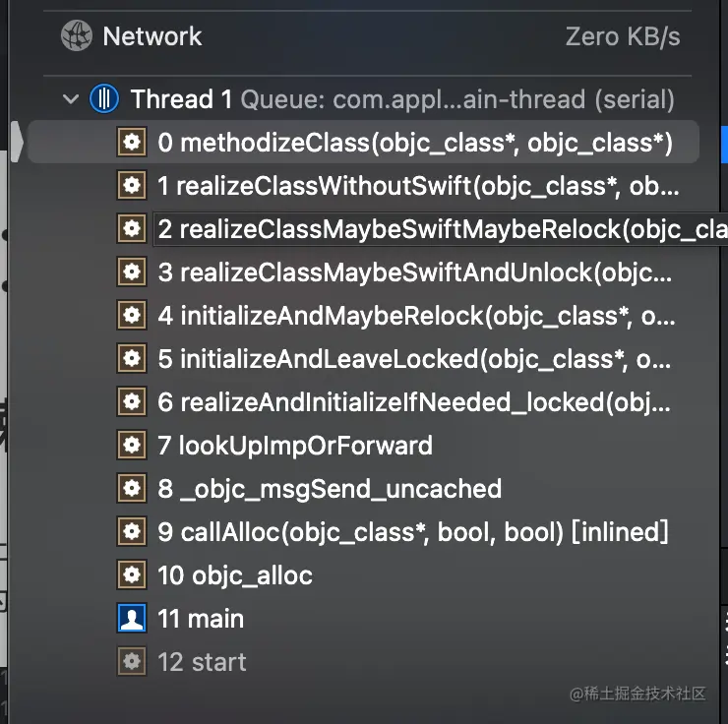The height and width of the screenshot is (724, 728).
Task: Click the user-code person icon for main
Action: (132, 618)
